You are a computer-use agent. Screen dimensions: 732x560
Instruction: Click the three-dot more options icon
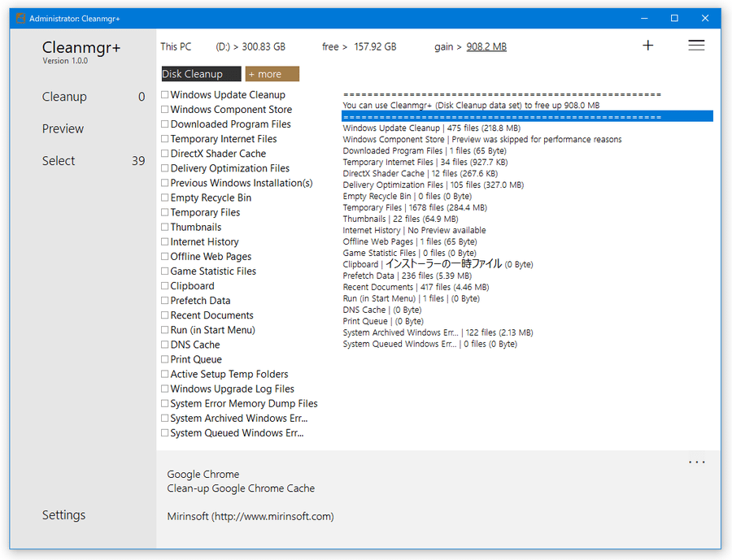696,462
